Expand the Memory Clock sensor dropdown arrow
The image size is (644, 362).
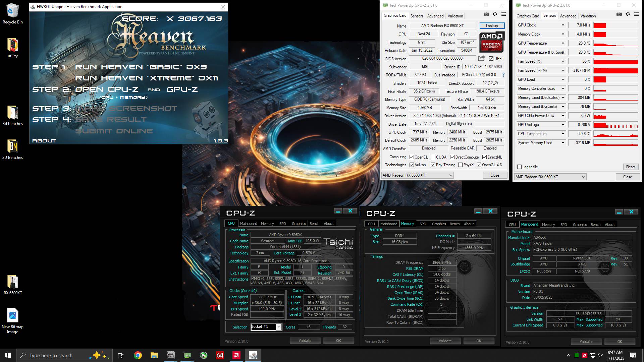(x=563, y=34)
